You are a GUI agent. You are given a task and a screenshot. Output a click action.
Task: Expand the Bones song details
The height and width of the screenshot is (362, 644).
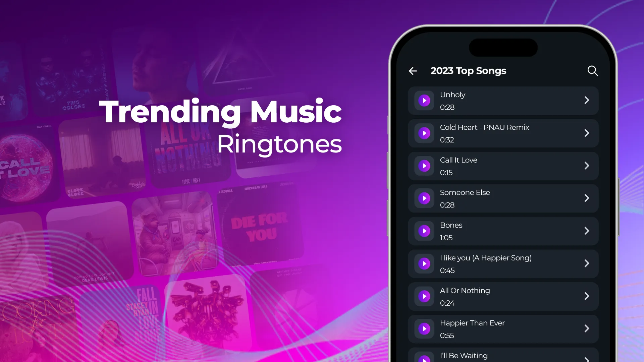coord(587,231)
